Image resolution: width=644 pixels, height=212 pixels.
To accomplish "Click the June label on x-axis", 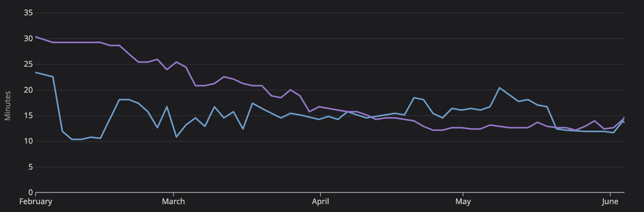I will (610, 201).
